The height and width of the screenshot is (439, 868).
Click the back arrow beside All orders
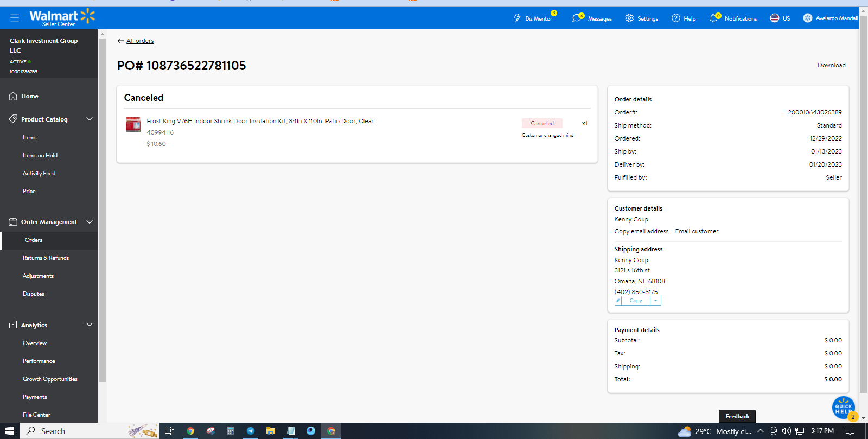(120, 41)
